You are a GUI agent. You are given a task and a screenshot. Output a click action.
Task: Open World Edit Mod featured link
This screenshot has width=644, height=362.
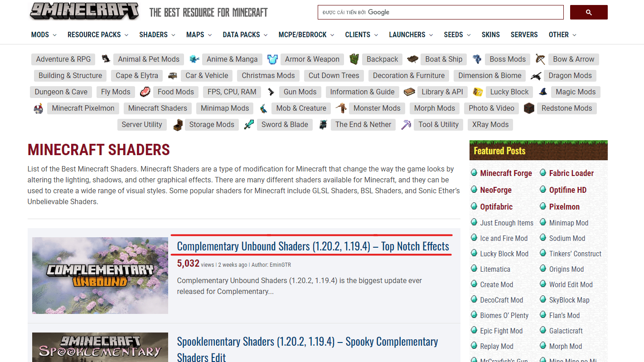(571, 284)
